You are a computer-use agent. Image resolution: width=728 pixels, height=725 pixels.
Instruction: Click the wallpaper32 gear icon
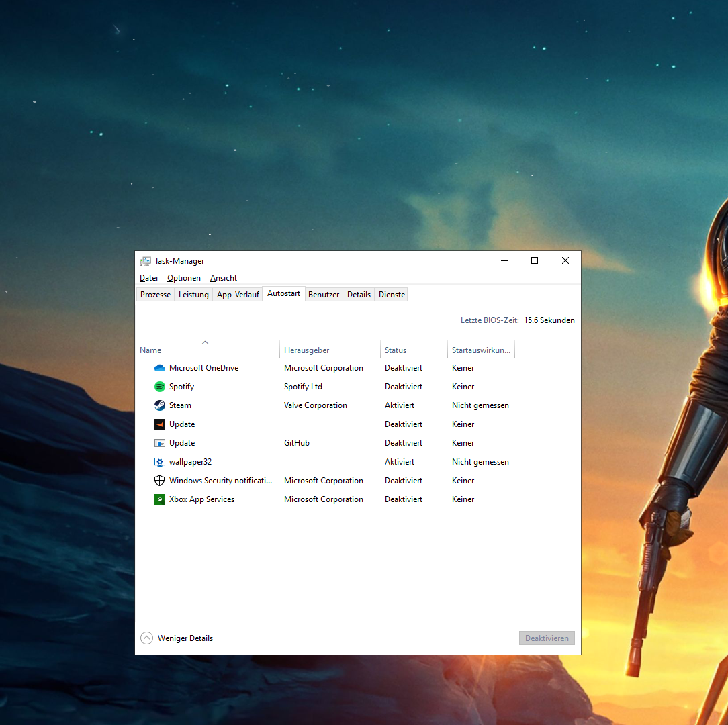pos(160,462)
